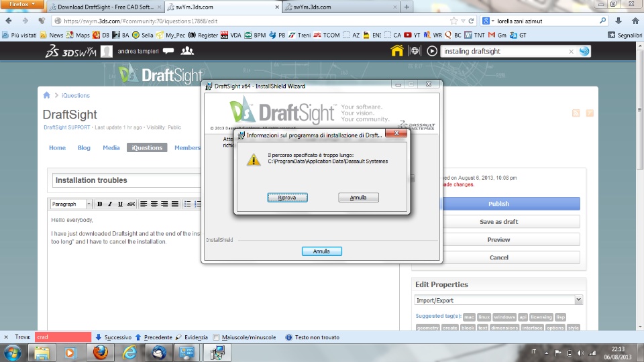This screenshot has height=362, width=644.
Task: Align text right in the editor toolbar
Action: [164, 204]
